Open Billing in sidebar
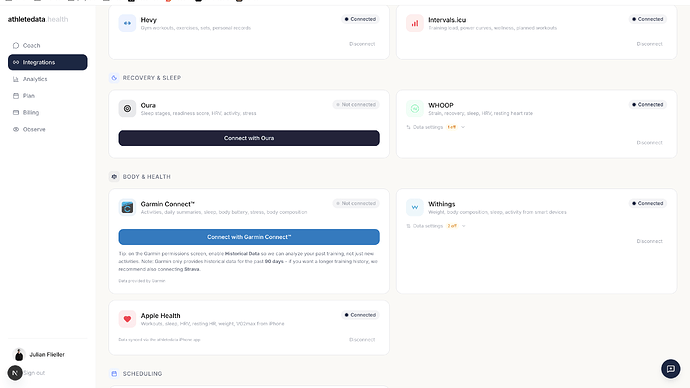Image resolution: width=690 pixels, height=388 pixels. pos(48,112)
